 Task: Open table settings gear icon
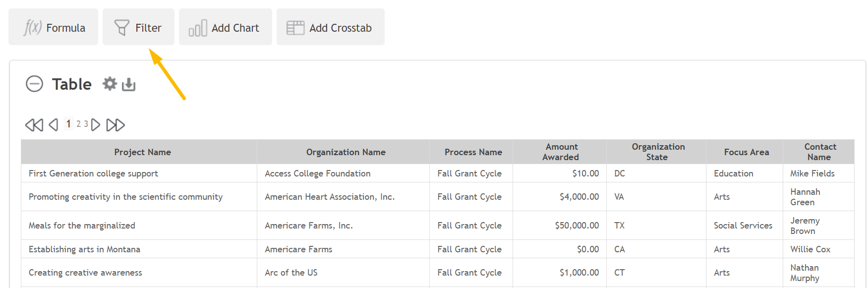pyautogui.click(x=110, y=84)
